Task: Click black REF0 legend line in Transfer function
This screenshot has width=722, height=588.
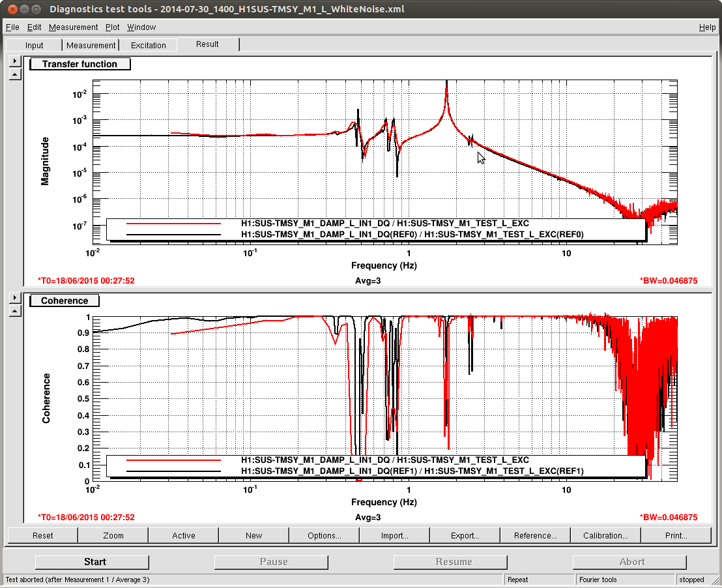Action: point(173,235)
